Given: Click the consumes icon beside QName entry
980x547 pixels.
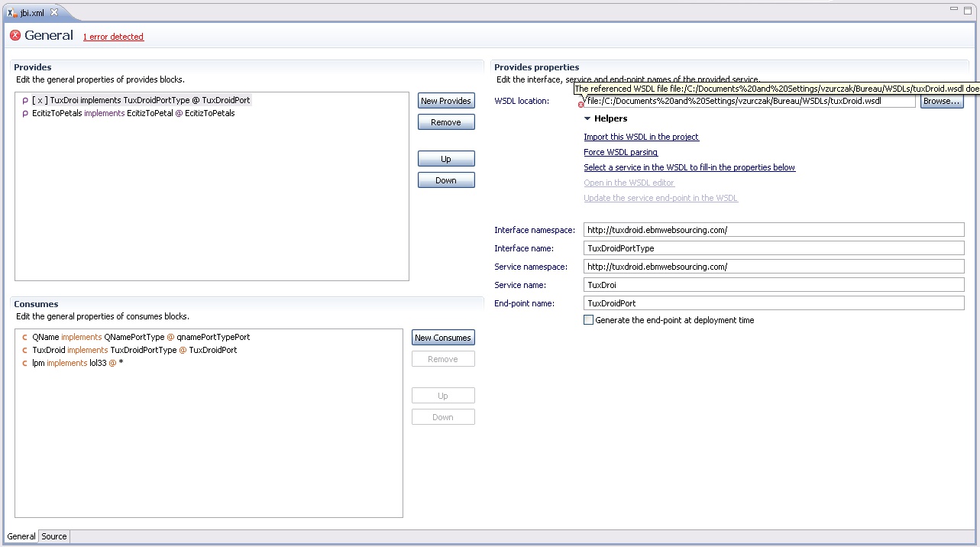Looking at the screenshot, I should click(x=25, y=338).
